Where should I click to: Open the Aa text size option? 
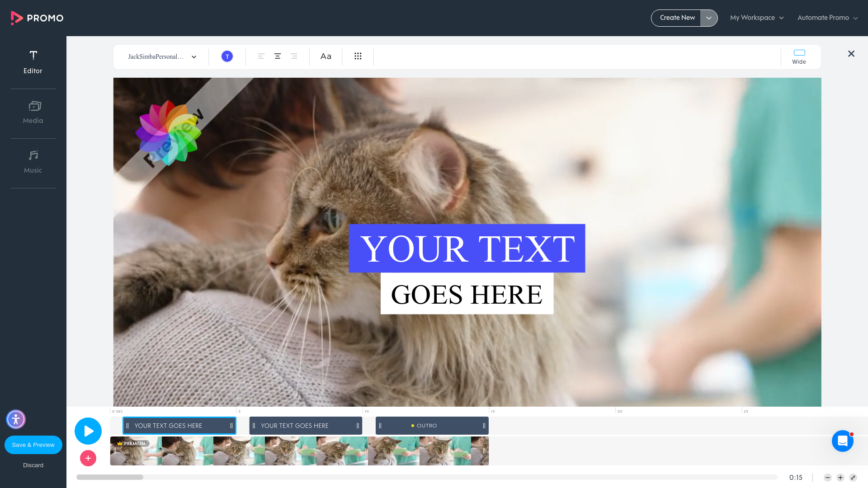tap(326, 56)
